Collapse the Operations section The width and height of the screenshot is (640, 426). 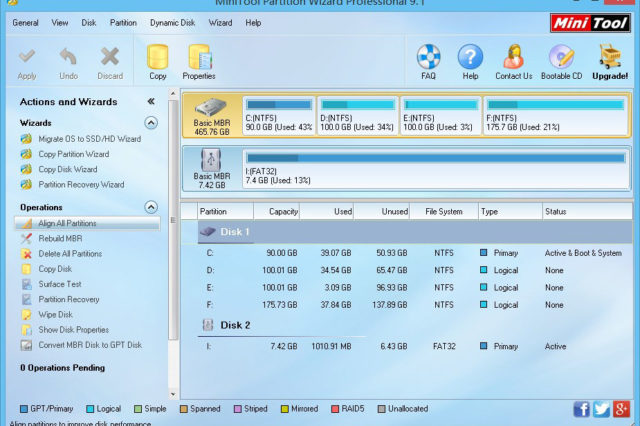pos(151,207)
